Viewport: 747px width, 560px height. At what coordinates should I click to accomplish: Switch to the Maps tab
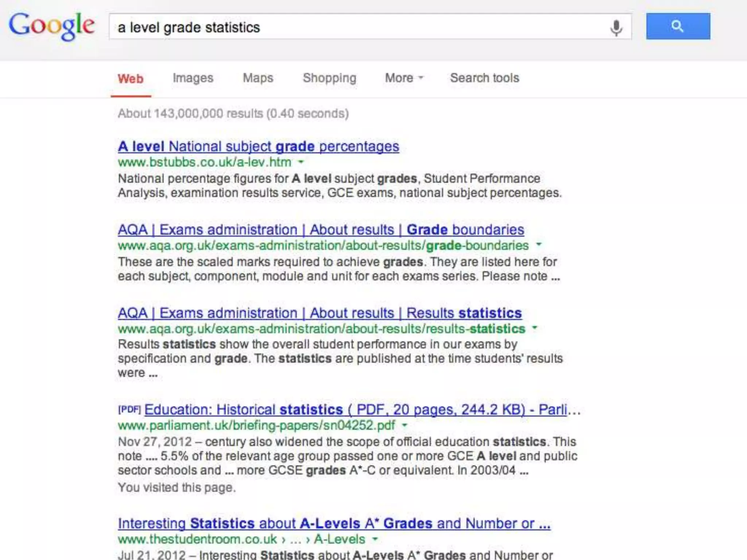tap(258, 78)
